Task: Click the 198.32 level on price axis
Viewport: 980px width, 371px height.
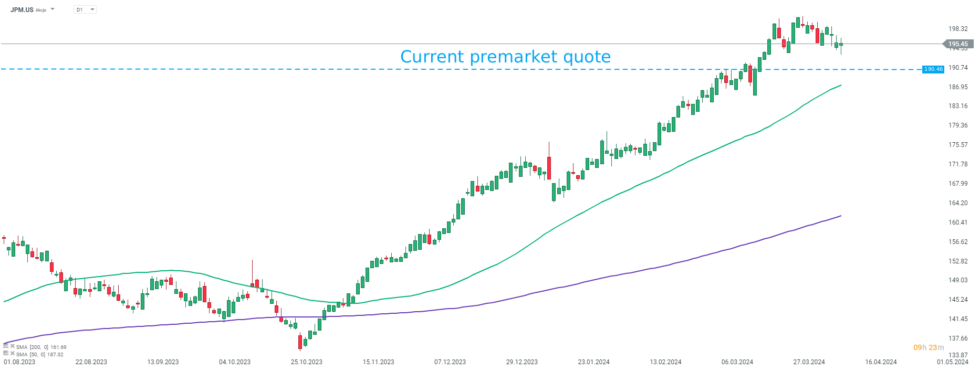Action: 958,29
